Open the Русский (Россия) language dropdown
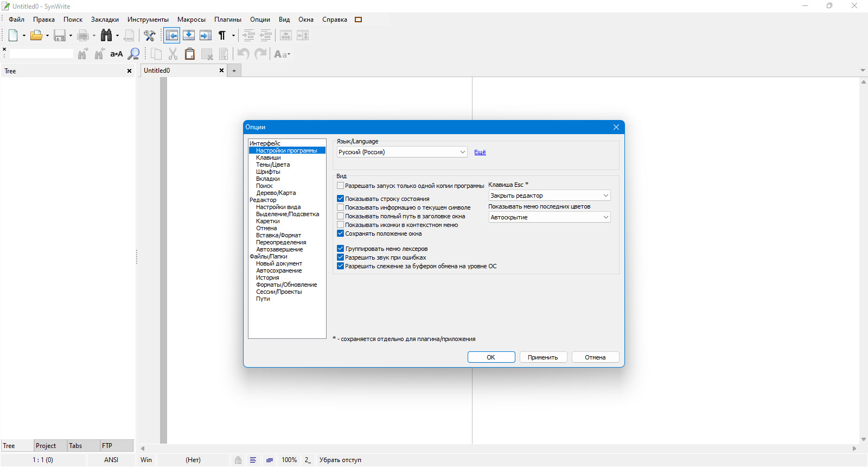 tap(402, 152)
